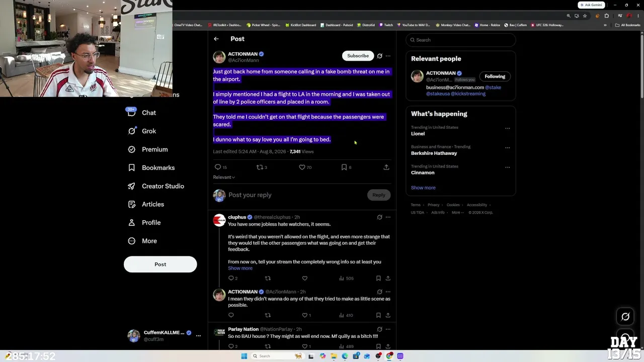The width and height of the screenshot is (644, 362).
Task: Open the Chat sidebar item
Action: pyautogui.click(x=142, y=113)
